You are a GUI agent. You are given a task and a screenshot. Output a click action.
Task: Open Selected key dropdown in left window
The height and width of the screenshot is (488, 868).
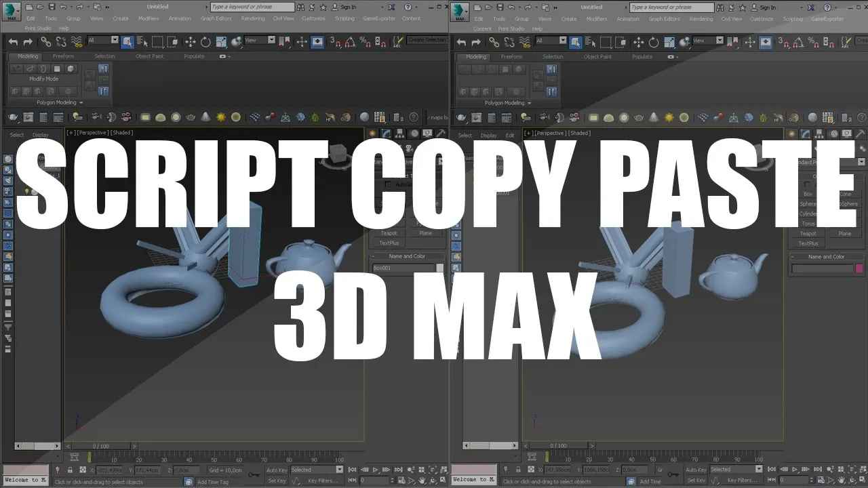pyautogui.click(x=317, y=470)
